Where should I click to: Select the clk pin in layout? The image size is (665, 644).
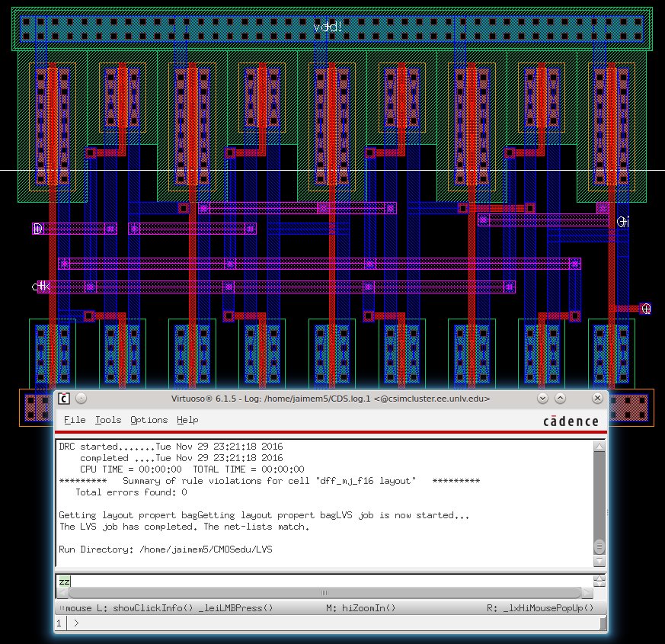coord(42,287)
